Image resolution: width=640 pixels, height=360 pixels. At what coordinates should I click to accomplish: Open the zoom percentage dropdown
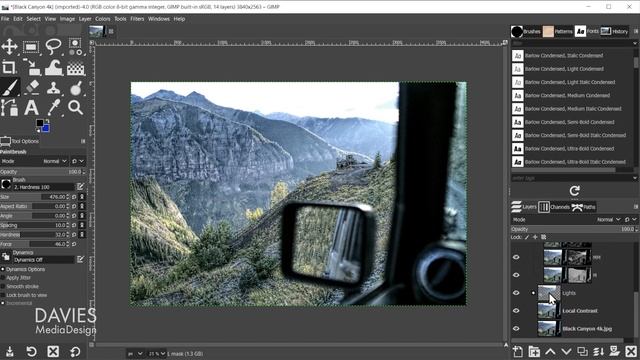157,353
